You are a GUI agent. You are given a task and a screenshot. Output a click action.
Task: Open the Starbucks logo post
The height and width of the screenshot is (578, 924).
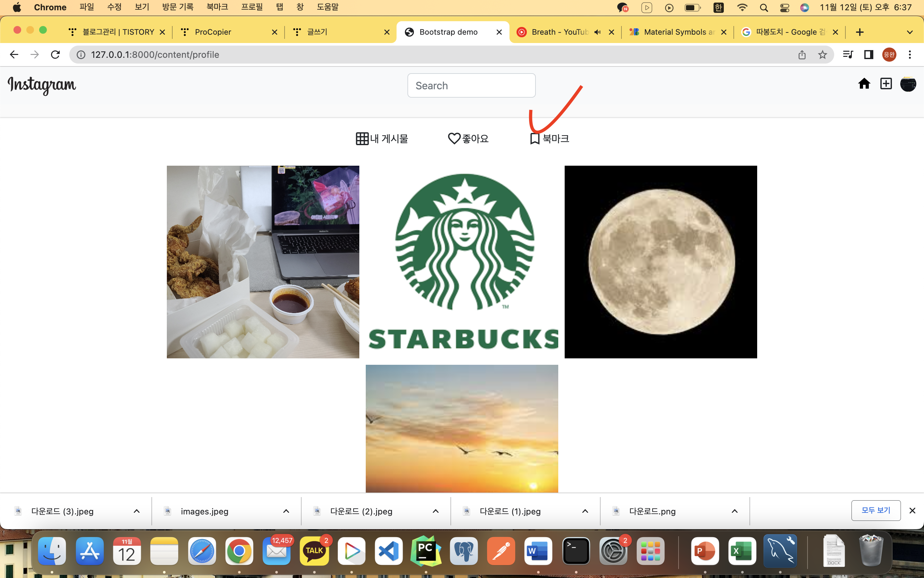462,262
